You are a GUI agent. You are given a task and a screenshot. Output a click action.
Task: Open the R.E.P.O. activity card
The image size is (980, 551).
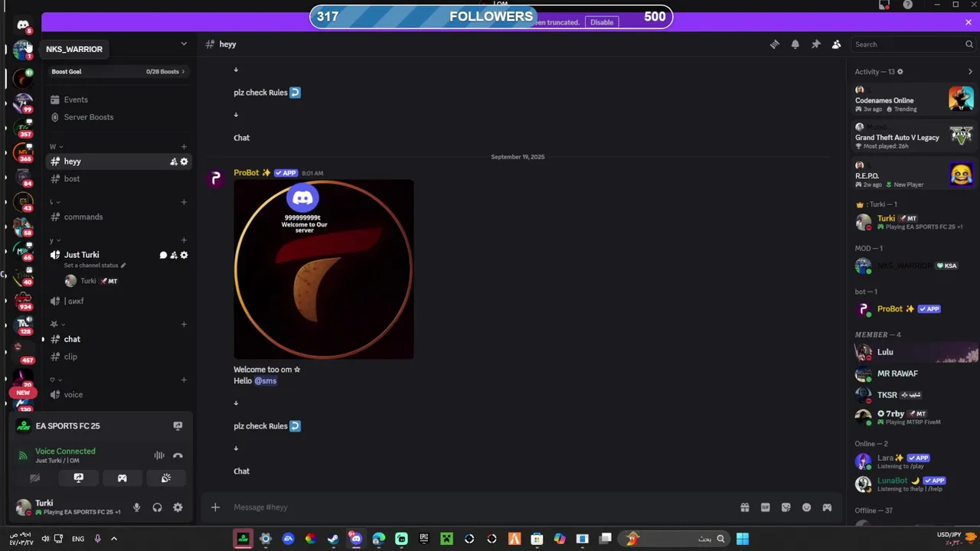914,174
